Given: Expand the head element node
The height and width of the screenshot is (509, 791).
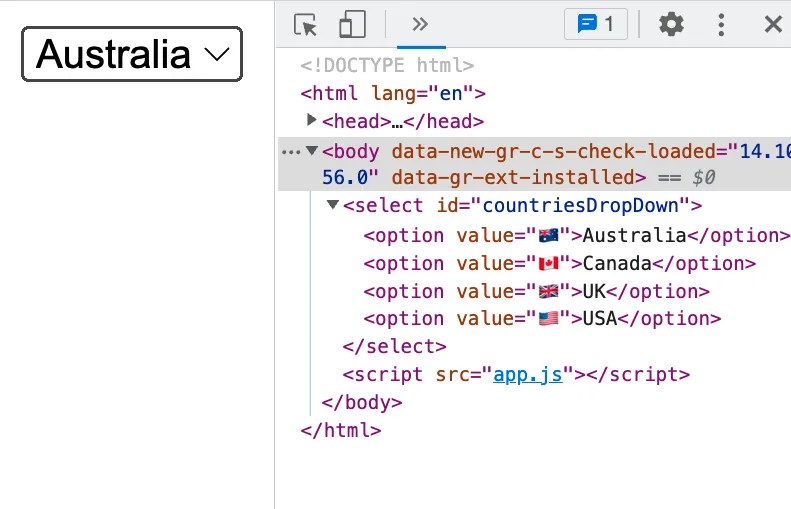Looking at the screenshot, I should [312, 120].
